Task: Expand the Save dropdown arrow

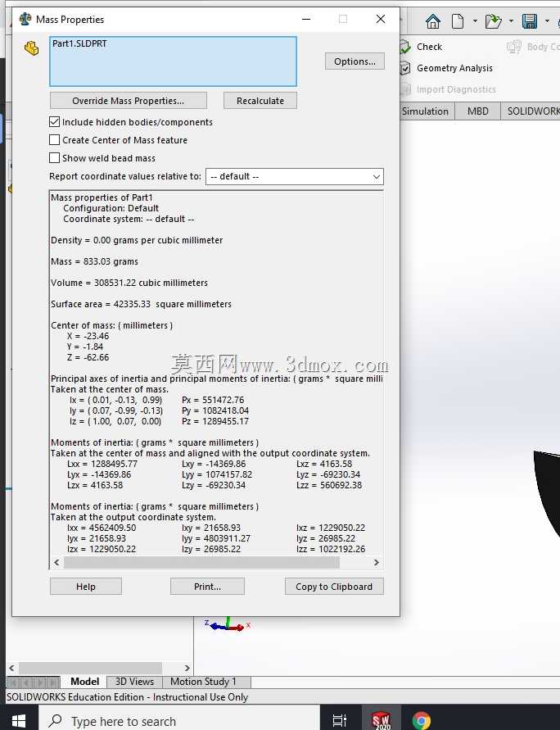Action: 547,21
